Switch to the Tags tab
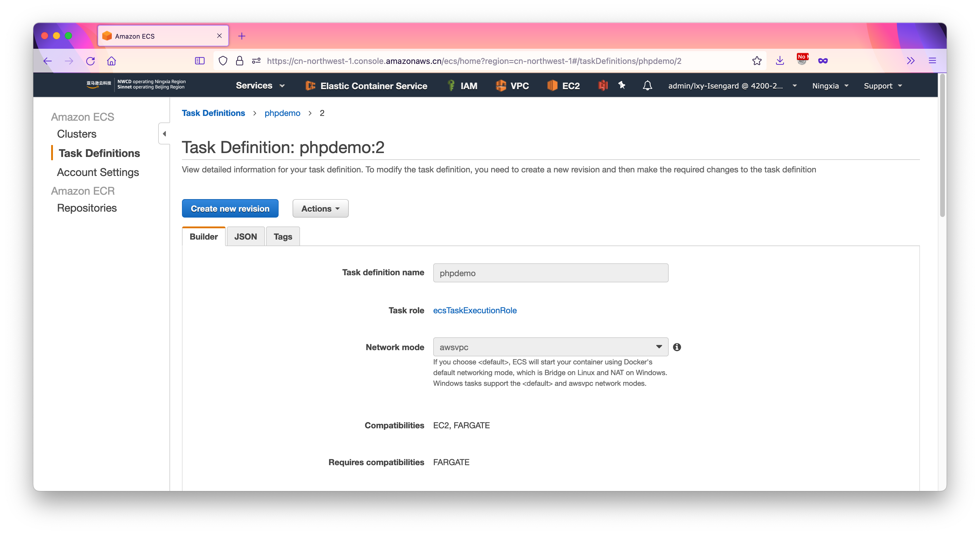The image size is (980, 535). (283, 237)
